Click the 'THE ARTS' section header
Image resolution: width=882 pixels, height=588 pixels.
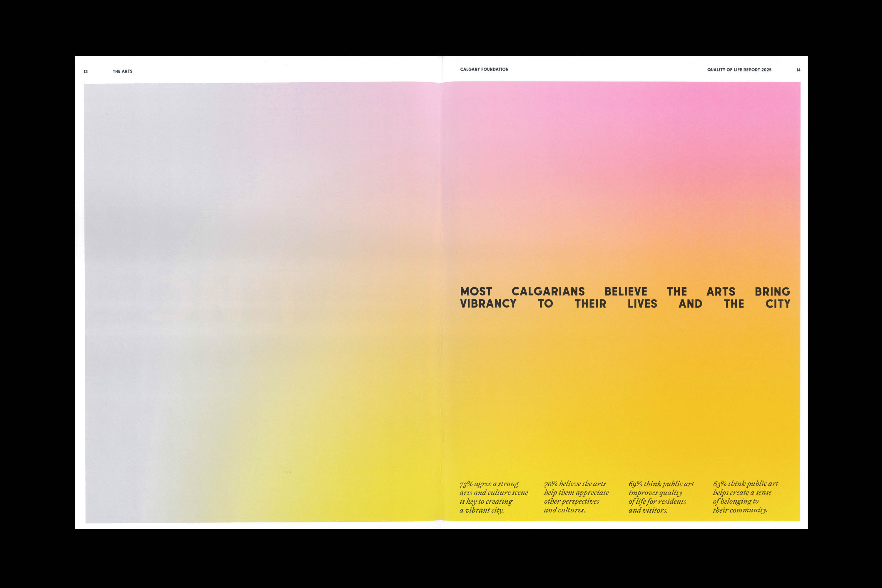(123, 71)
